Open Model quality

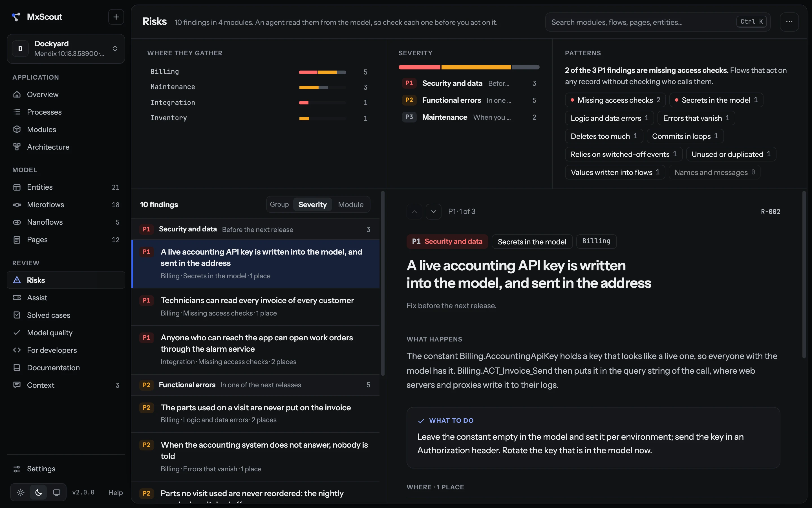(x=66, y=333)
